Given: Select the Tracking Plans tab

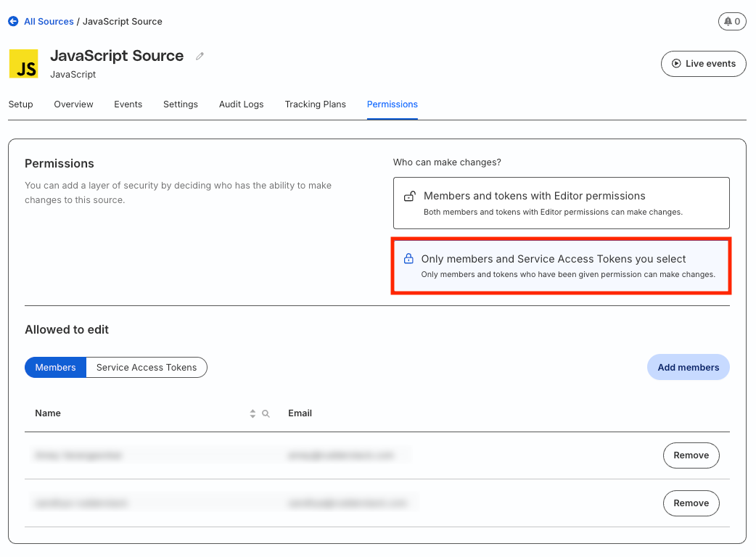Looking at the screenshot, I should (x=316, y=104).
